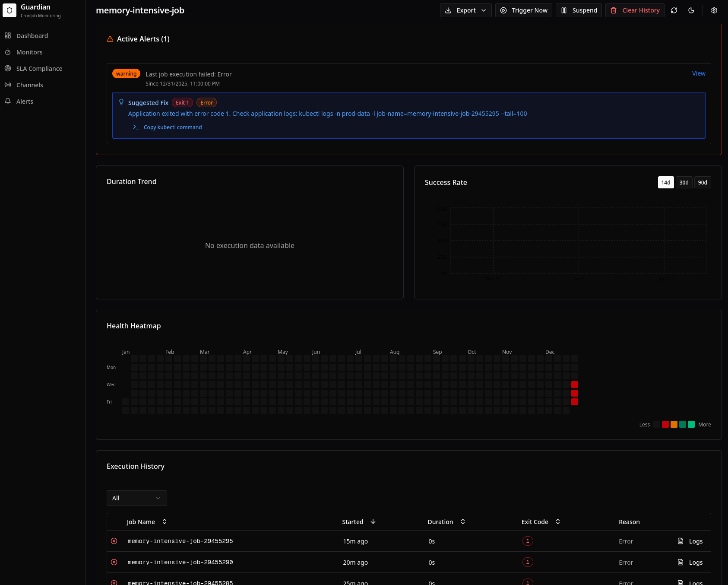Click the terminal icon beside Copy kubectl command
The width and height of the screenshot is (728, 585).
136,127
